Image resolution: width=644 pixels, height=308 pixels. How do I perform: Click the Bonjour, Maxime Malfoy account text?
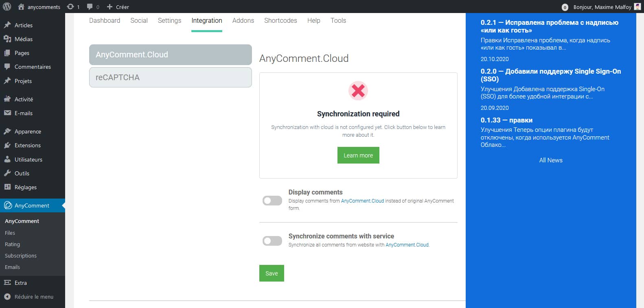click(x=602, y=7)
